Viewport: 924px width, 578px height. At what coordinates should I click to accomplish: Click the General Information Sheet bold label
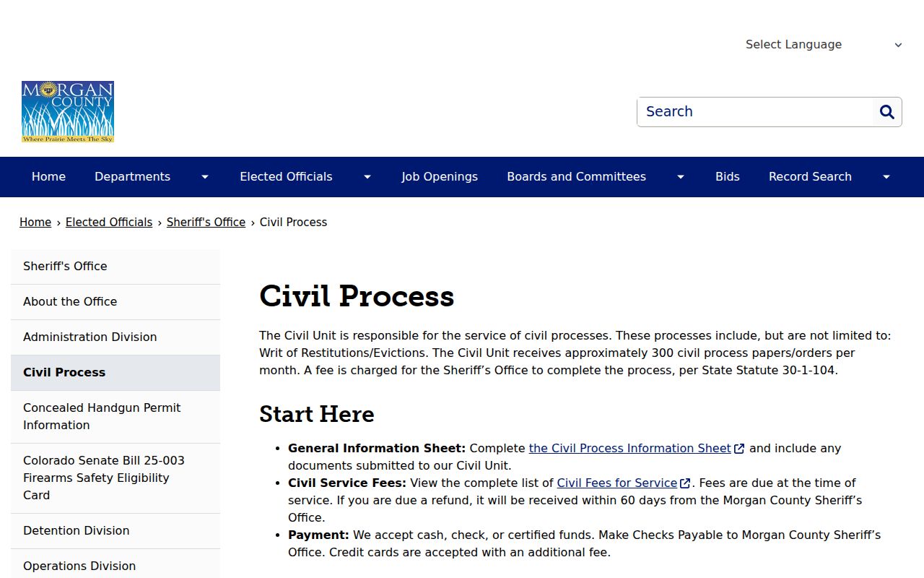coord(377,449)
